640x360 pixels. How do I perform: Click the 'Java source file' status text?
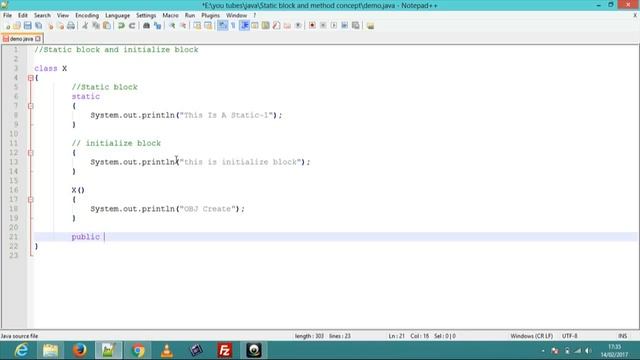coord(19,336)
